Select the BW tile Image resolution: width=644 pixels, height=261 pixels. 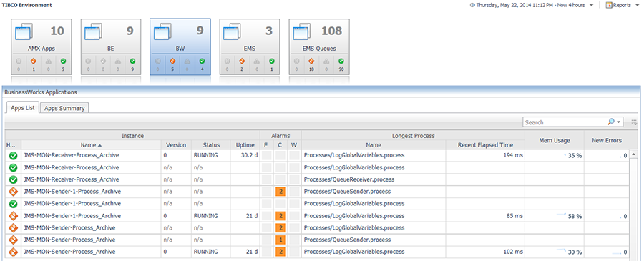[180, 46]
